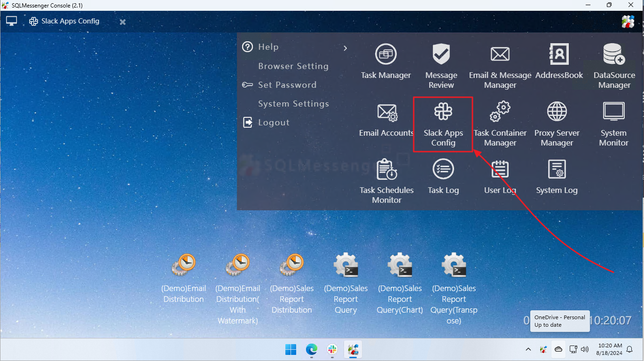Open the notifications bell
This screenshot has width=644, height=361.
630,349
